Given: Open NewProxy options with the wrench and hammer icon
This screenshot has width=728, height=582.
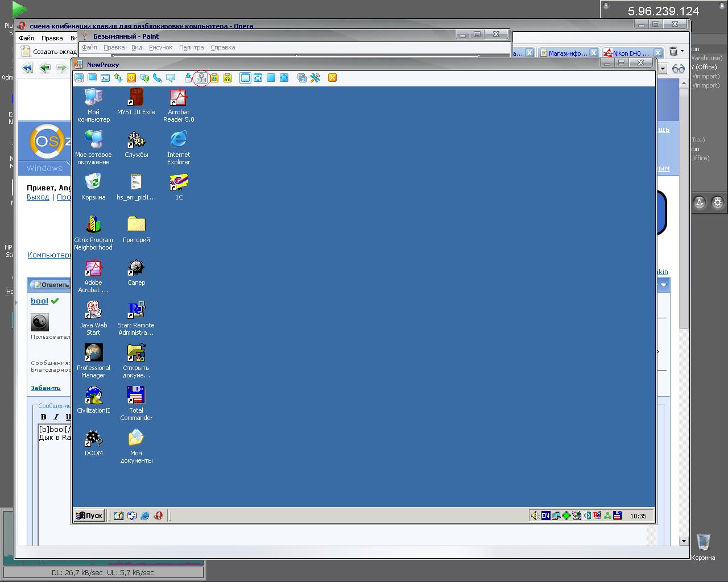Looking at the screenshot, I should coord(315,78).
